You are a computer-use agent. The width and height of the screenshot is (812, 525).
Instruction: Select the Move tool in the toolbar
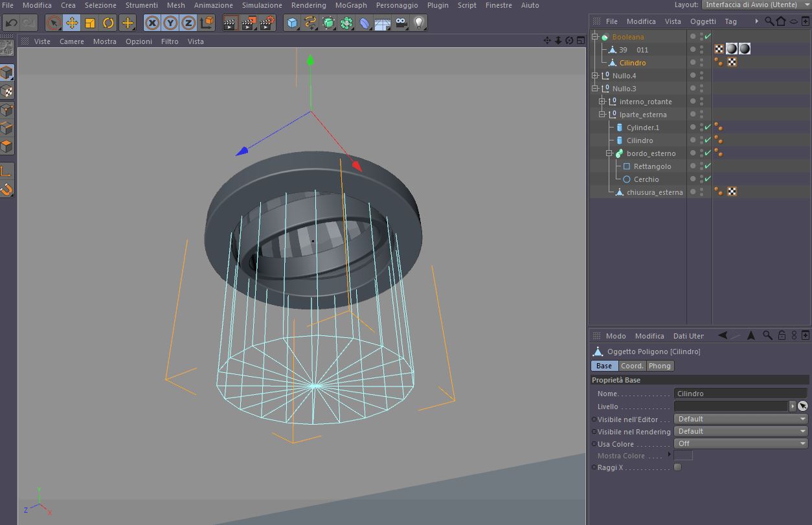[72, 23]
